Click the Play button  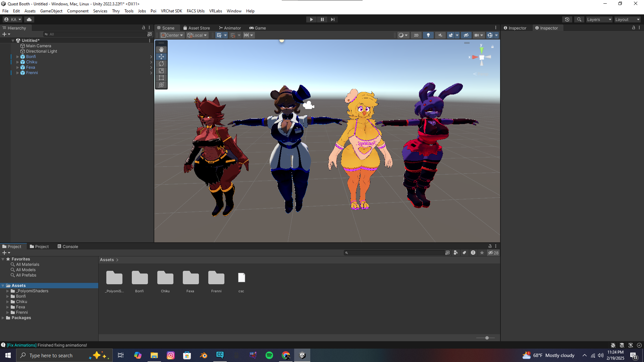311,19
